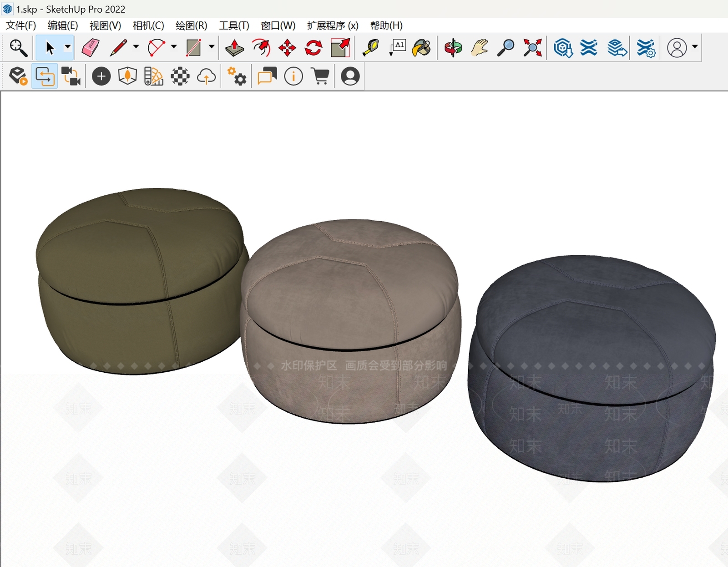Select the Scale tool
This screenshot has height=567, width=728.
point(340,47)
